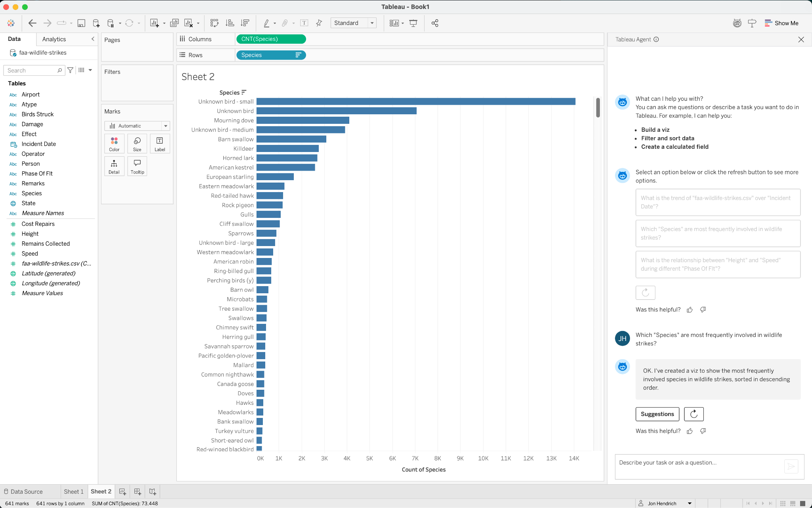Click the Suggestions button in Tableau Agent
812x508 pixels.
point(657,414)
